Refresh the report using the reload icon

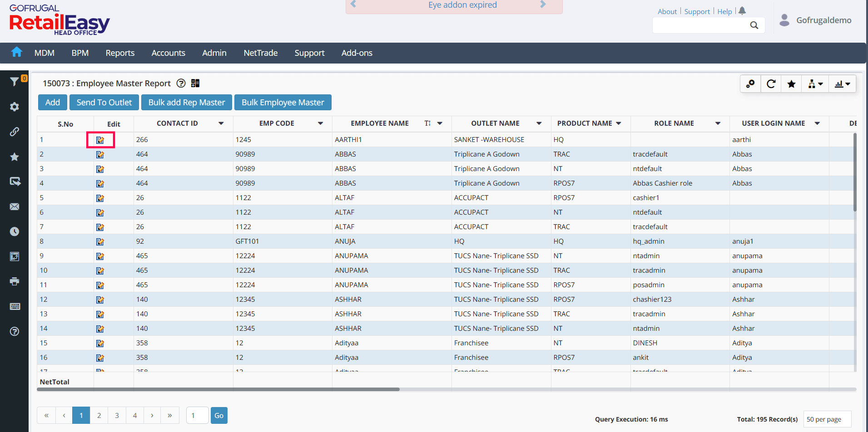[x=771, y=84]
